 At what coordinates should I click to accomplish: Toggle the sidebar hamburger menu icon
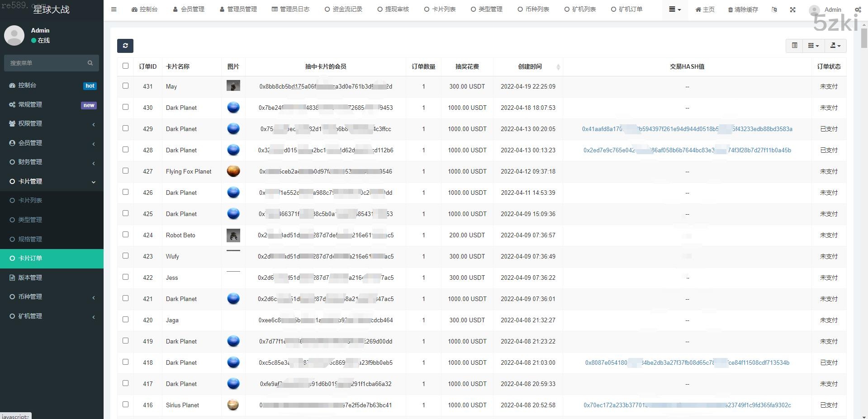coord(114,9)
